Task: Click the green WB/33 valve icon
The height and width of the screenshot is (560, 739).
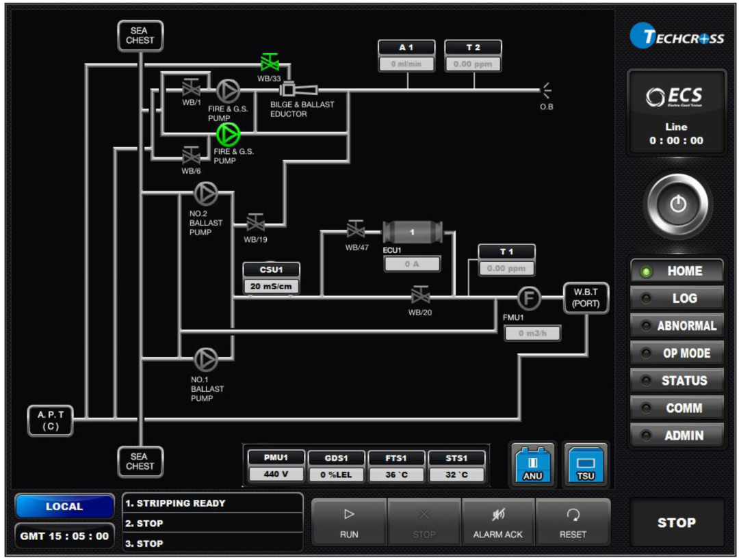Action: tap(270, 63)
